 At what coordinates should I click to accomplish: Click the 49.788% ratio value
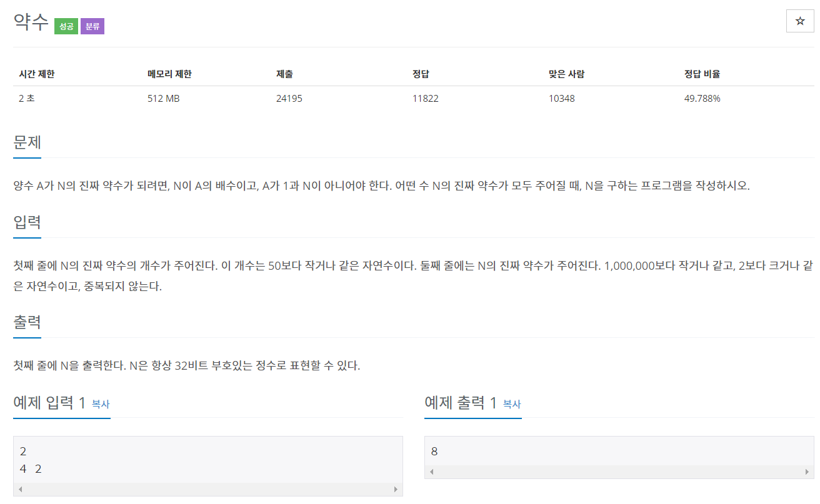702,98
